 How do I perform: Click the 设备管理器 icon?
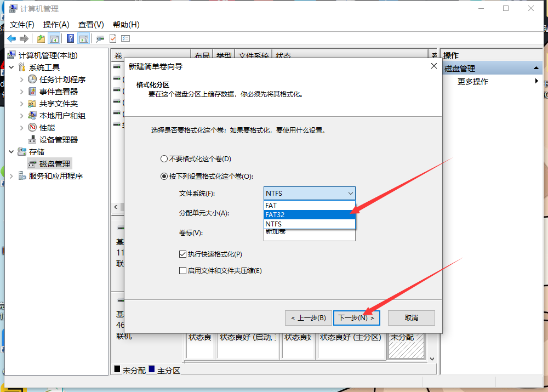pos(32,140)
